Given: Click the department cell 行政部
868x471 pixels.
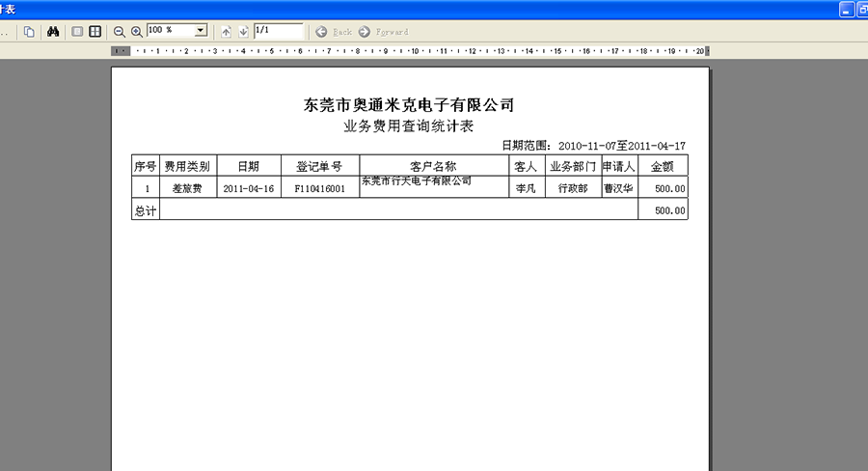Looking at the screenshot, I should 573,188.
